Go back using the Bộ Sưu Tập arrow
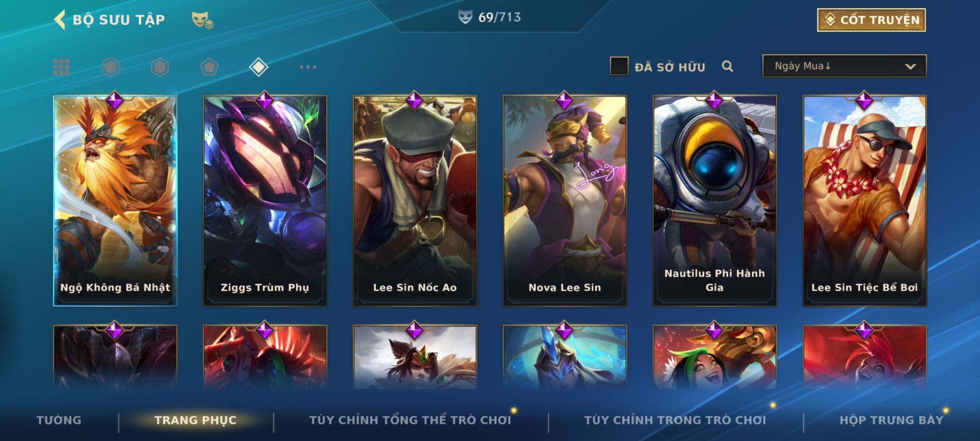Image resolution: width=980 pixels, height=441 pixels. coord(60,20)
